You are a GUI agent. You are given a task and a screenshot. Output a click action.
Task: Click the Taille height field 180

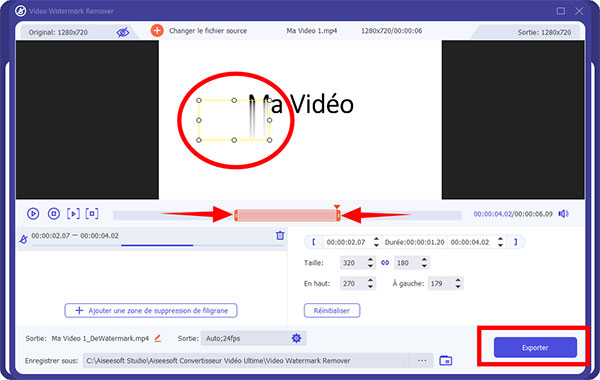(x=407, y=263)
